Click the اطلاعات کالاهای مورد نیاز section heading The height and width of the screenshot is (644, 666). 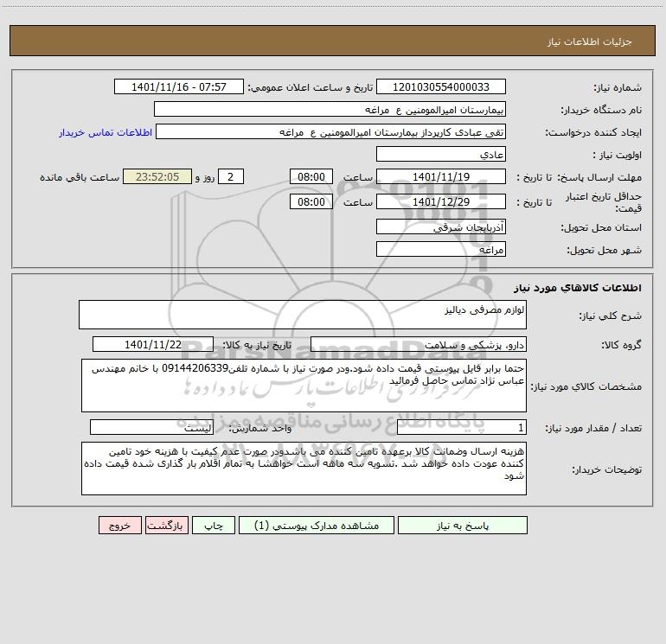tap(577, 288)
